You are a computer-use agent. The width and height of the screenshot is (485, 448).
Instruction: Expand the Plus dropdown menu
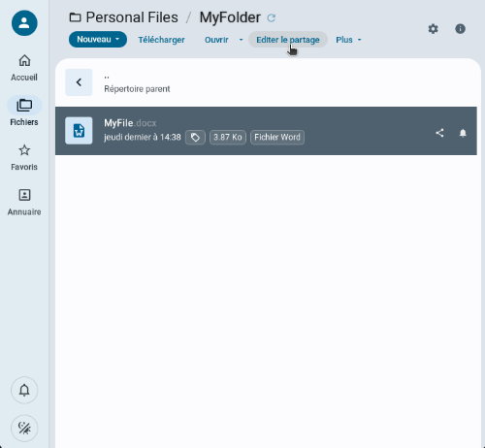348,40
